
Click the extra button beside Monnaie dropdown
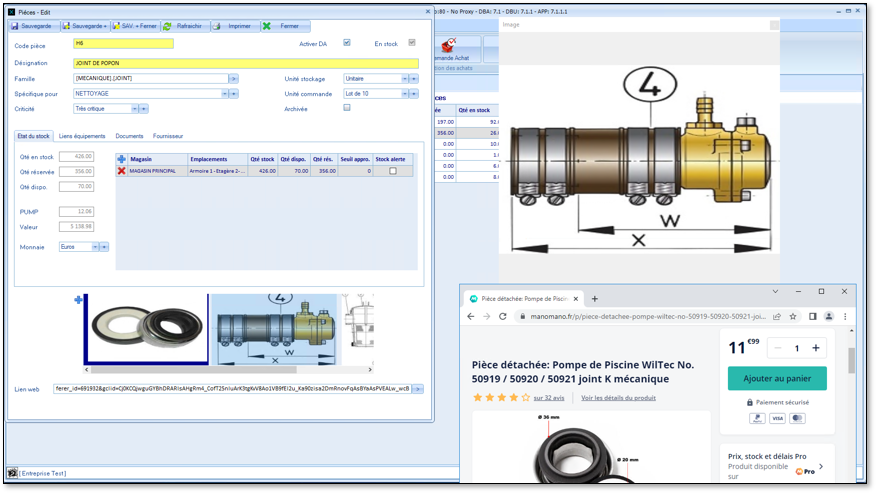coord(104,247)
